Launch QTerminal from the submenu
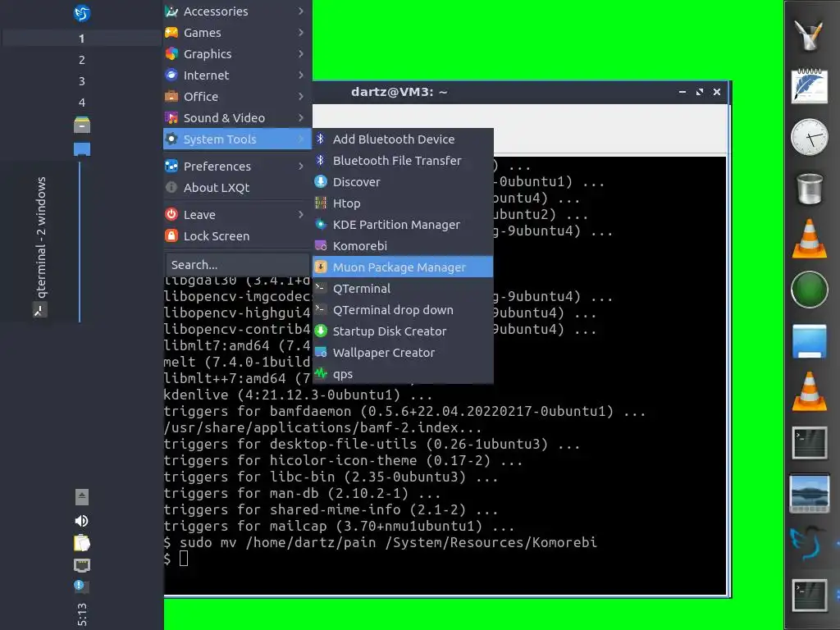 click(402, 289)
